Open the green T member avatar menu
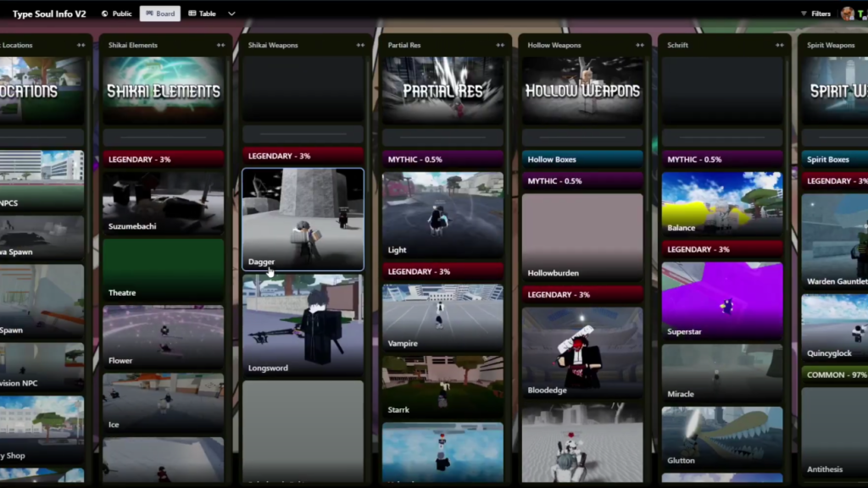Image resolution: width=868 pixels, height=488 pixels. click(x=862, y=13)
